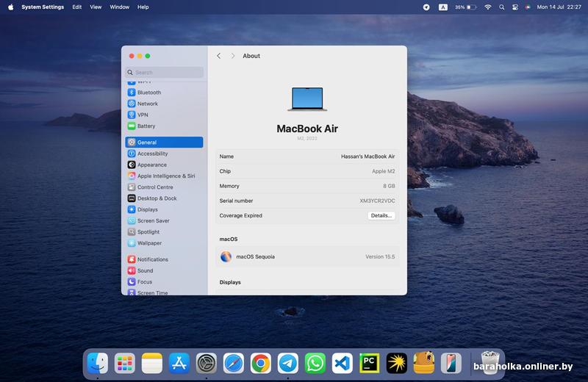Screen dimensions: 588x382
Task: Click the date and time in menu bar
Action: pyautogui.click(x=559, y=7)
